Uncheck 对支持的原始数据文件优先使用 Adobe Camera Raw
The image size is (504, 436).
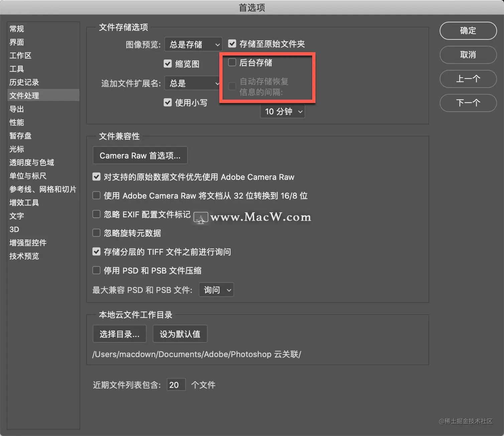pos(96,177)
